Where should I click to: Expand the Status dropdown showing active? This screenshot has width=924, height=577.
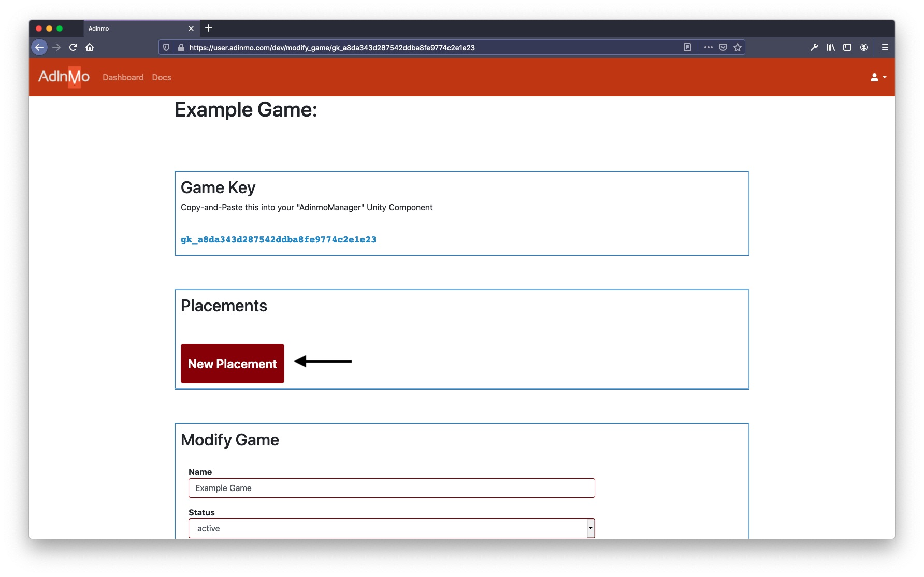392,528
